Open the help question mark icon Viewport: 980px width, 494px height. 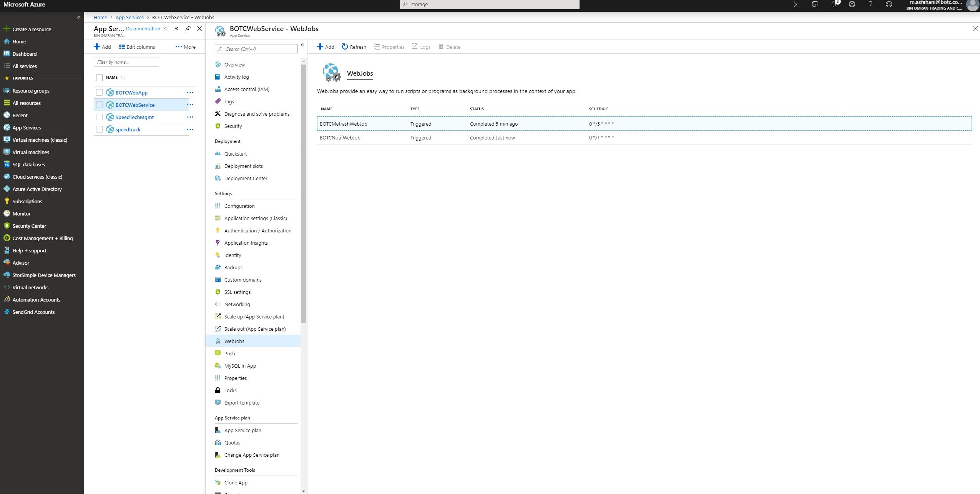point(870,5)
